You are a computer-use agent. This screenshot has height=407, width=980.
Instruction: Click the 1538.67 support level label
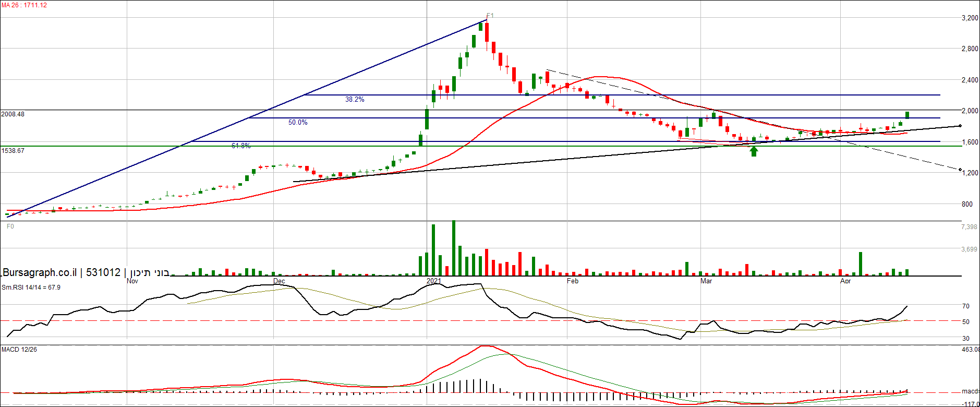(13, 150)
